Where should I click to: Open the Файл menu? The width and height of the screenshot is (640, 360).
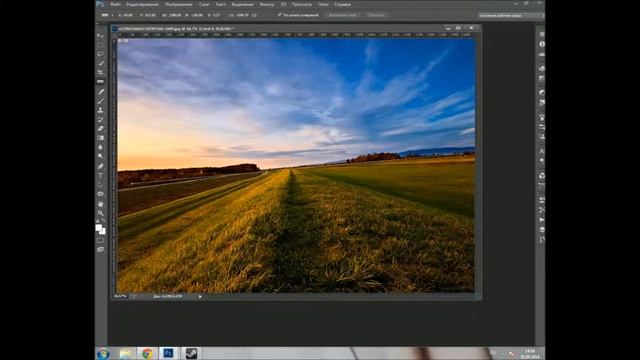click(x=115, y=4)
